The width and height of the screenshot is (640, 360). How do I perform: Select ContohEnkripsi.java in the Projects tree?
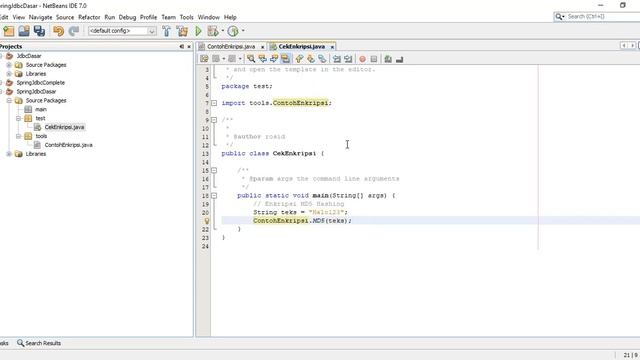pyautogui.click(x=69, y=145)
